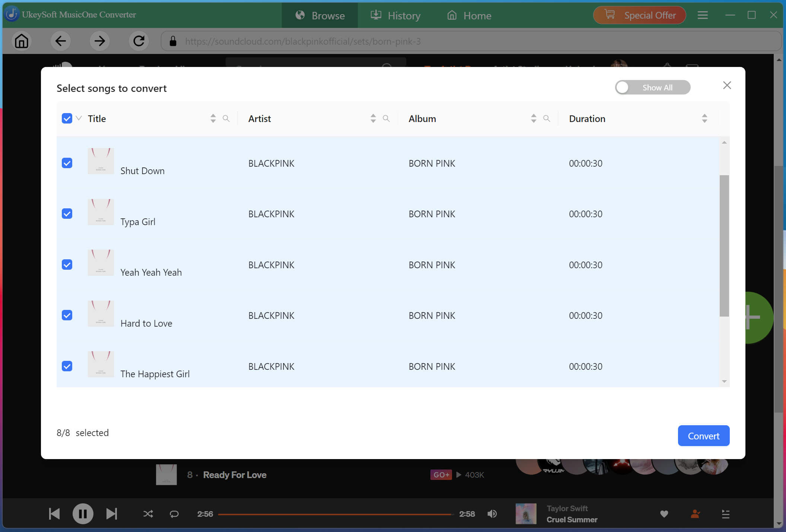The height and width of the screenshot is (532, 786).
Task: Sort the list by Artist arrows
Action: tap(373, 119)
